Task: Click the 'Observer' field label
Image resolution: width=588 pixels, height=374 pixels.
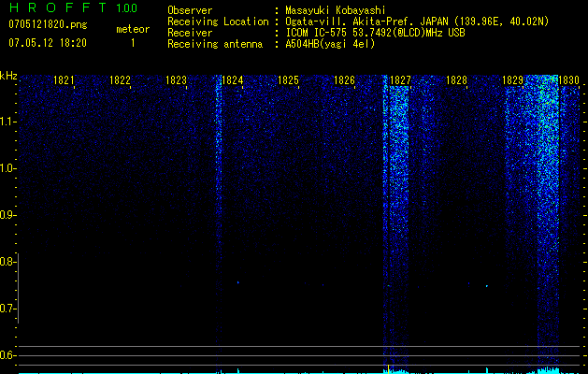Action: [x=190, y=11]
